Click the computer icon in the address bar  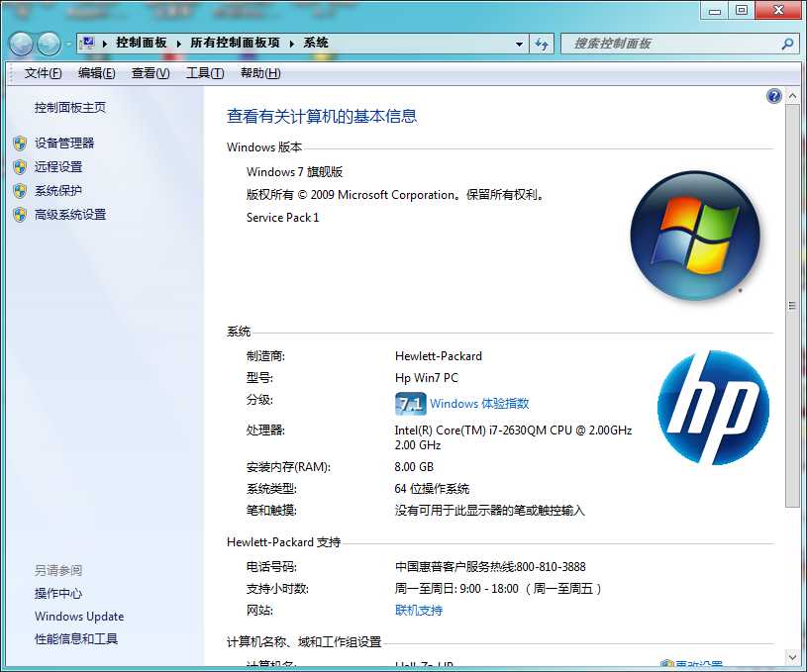[88, 43]
